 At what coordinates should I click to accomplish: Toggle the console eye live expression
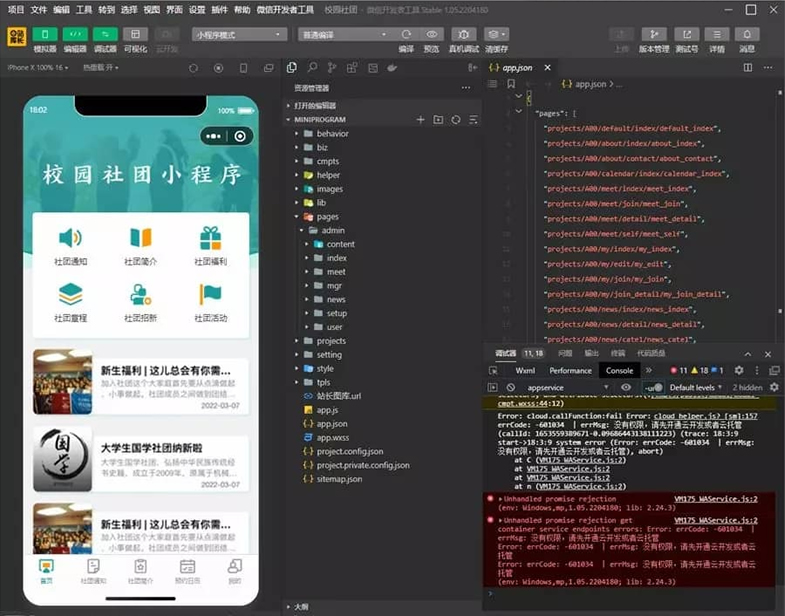tap(626, 387)
